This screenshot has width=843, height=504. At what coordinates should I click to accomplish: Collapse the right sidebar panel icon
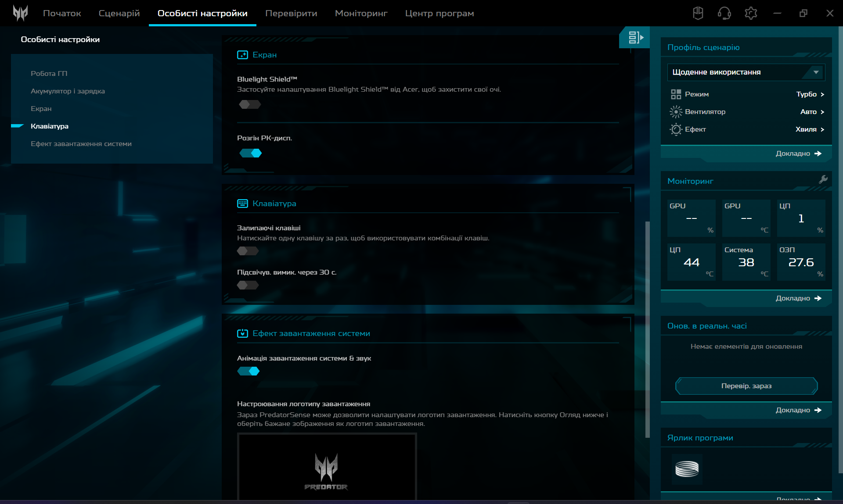coord(635,38)
